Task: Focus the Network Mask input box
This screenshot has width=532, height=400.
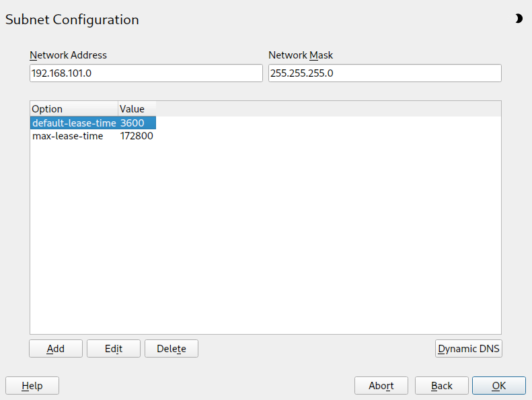Action: coord(385,73)
